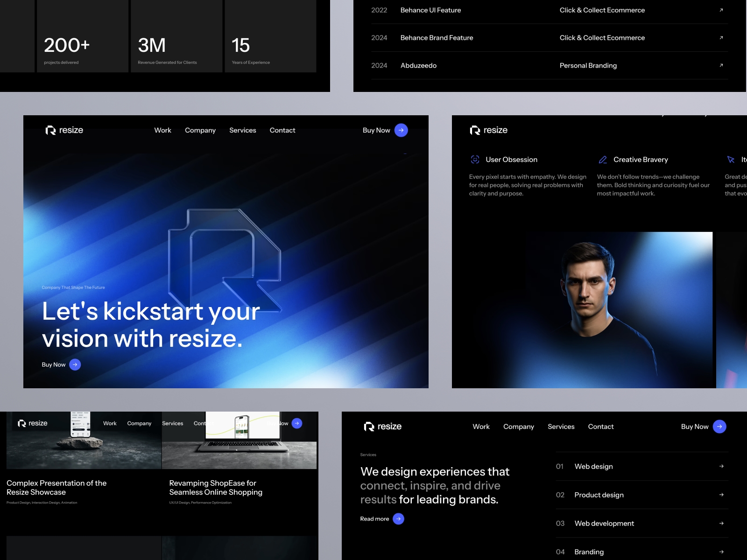Click diagonal arrow on the Abduzeedo row
The image size is (747, 560).
click(721, 65)
